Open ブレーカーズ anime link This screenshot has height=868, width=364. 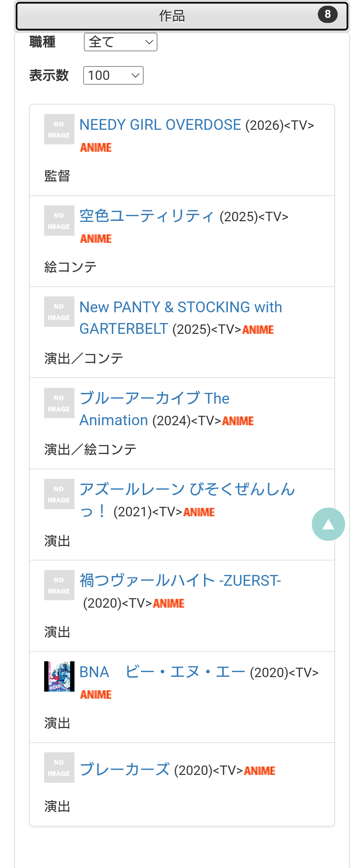point(124,770)
